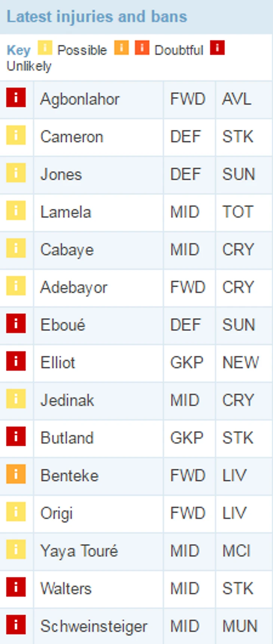The image size is (273, 644).
Task: Click MUN team code for Schweinsteiger
Action: (x=240, y=626)
